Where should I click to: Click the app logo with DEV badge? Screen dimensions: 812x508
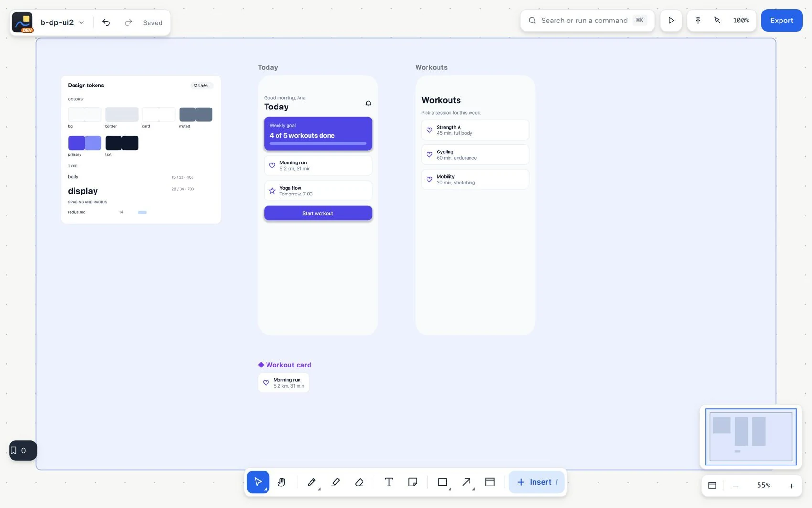(22, 22)
